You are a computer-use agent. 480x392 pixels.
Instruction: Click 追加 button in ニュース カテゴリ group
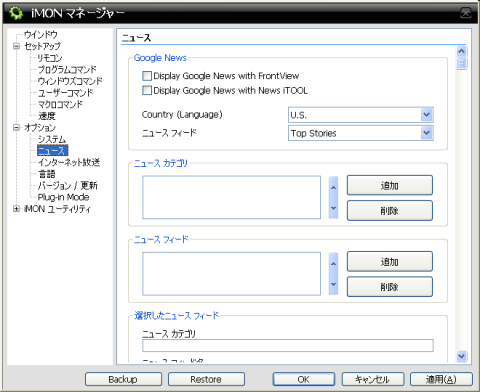pos(390,185)
